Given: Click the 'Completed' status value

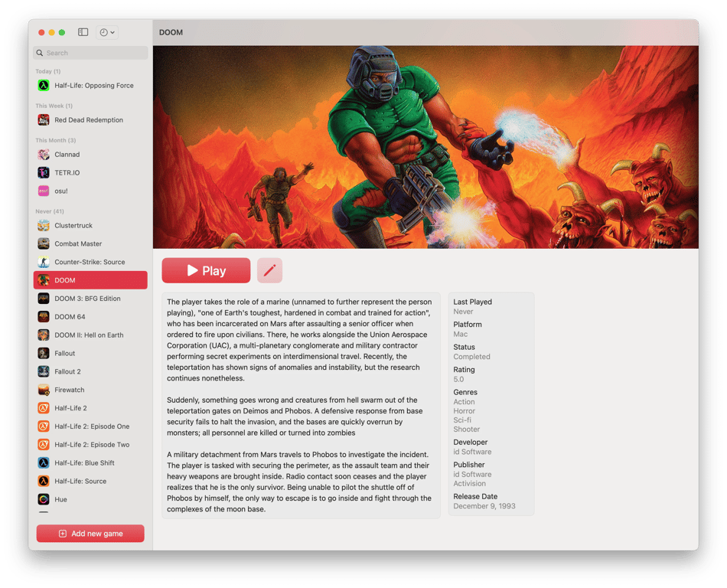Looking at the screenshot, I should pyautogui.click(x=471, y=357).
